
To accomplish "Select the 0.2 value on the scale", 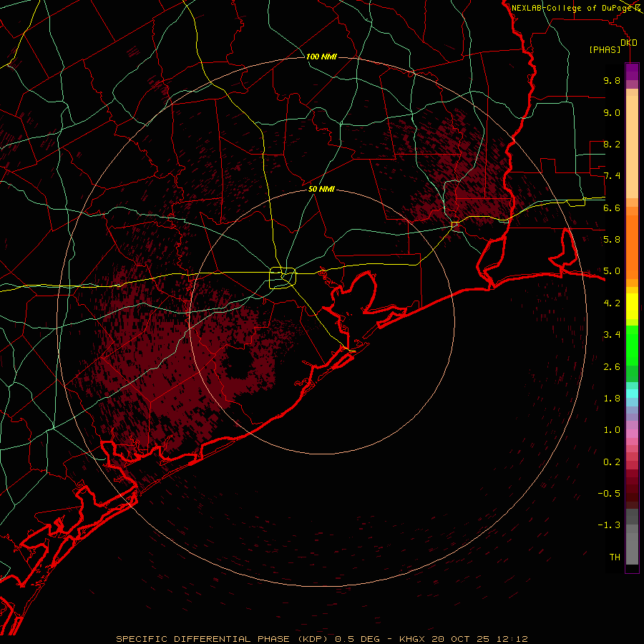I will coord(612,462).
